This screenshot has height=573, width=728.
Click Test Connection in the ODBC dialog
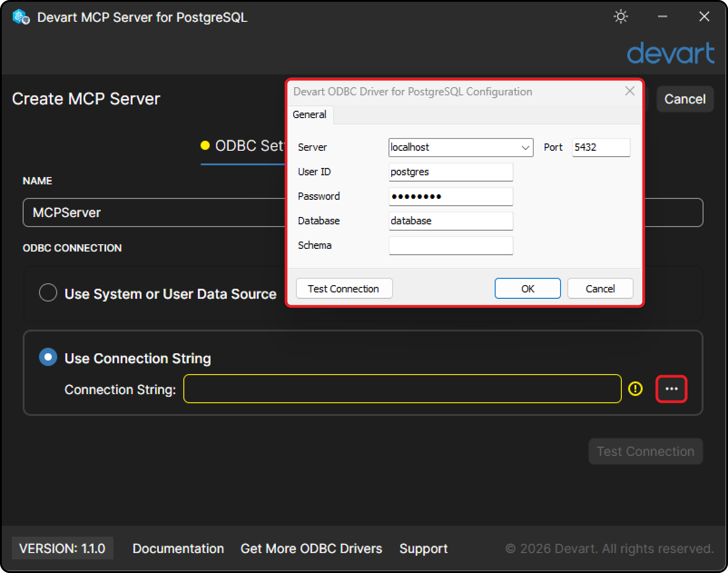(344, 289)
